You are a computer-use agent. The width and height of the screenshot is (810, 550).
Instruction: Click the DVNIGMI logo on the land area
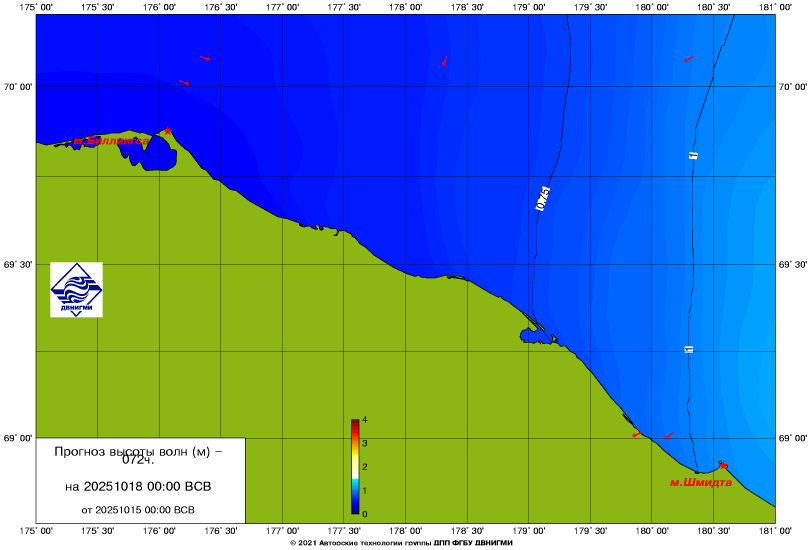pos(76,290)
